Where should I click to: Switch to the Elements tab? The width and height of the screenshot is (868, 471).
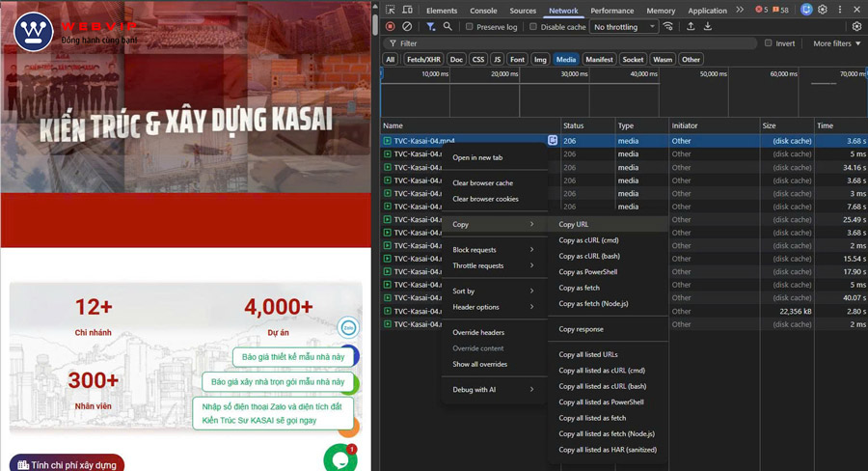pyautogui.click(x=442, y=11)
